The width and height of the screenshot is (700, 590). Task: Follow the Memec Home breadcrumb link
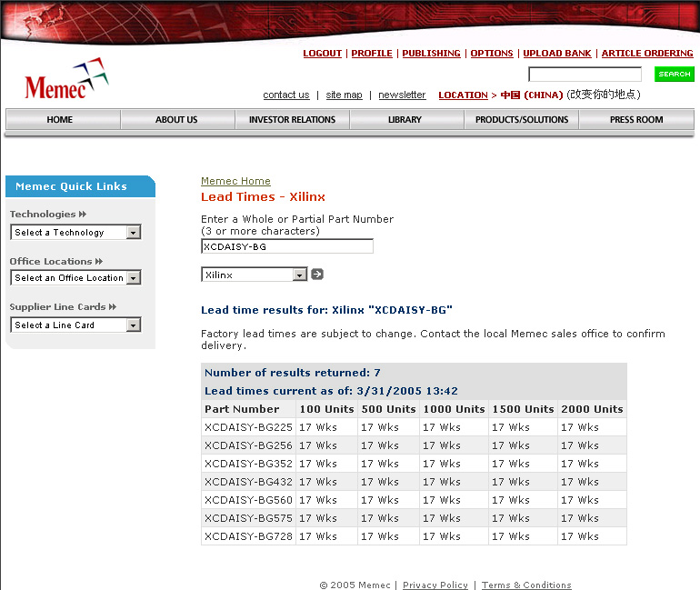coord(235,181)
